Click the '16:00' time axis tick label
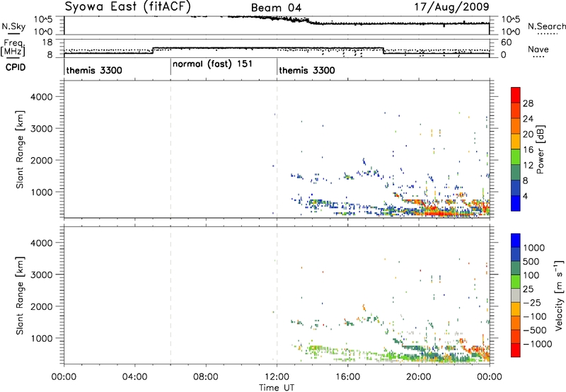Screen dimensions: 566x392 tap(347, 377)
